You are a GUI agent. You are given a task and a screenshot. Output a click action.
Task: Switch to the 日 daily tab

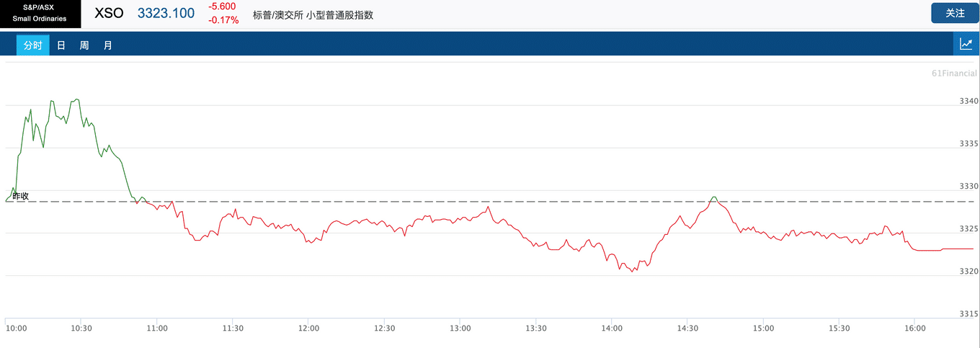pyautogui.click(x=61, y=45)
